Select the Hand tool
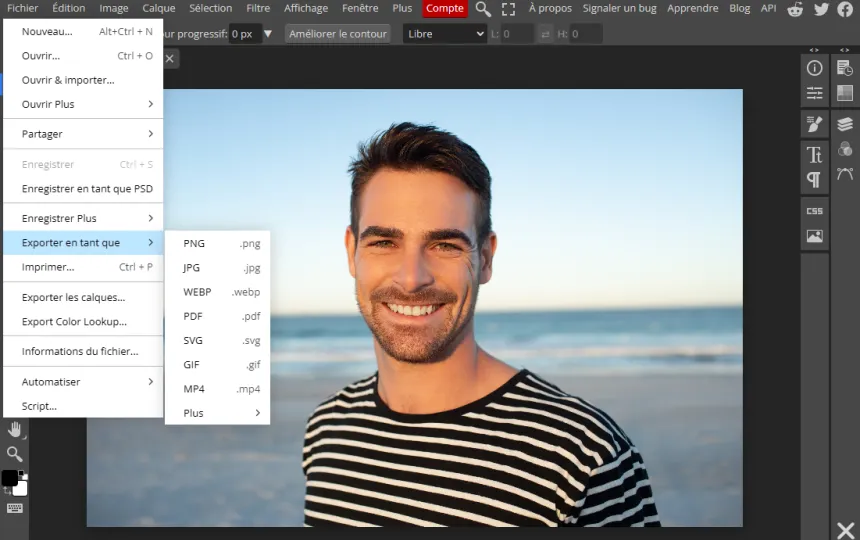Screen dimensions: 860x540 coord(15,430)
